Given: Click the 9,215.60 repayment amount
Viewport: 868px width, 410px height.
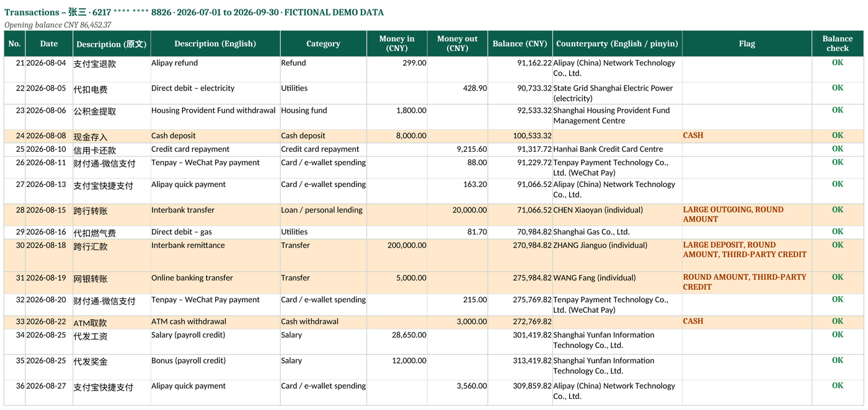Looking at the screenshot, I should pos(458,149).
